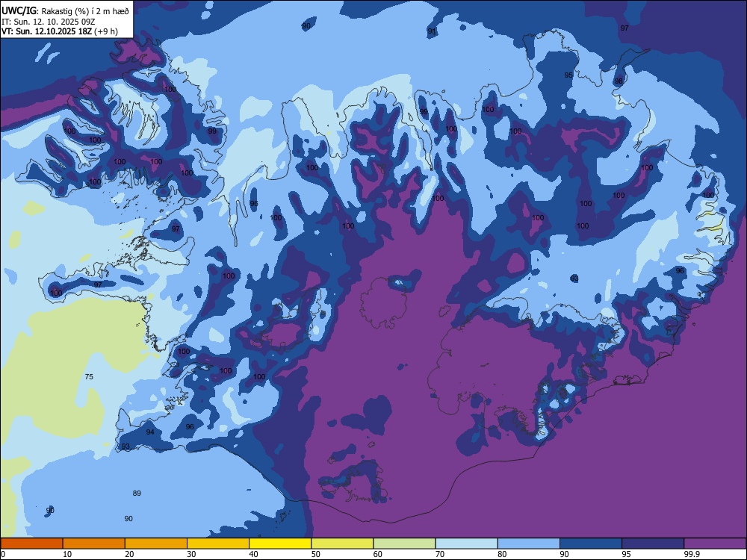Image resolution: width=747 pixels, height=560 pixels.
Task: Click the legend tick label '40'
Action: point(253,554)
